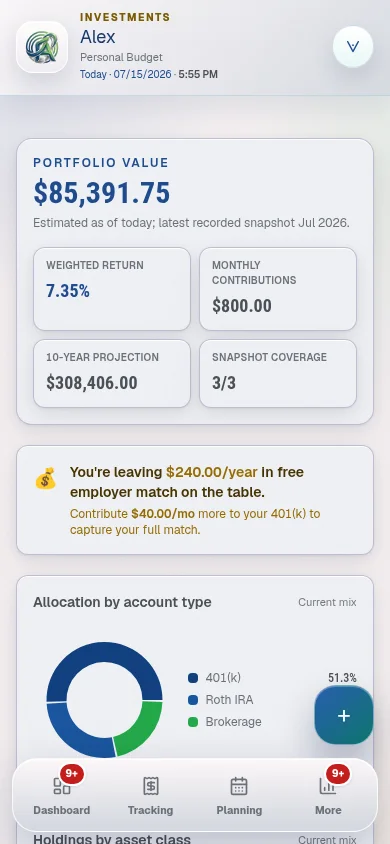
Task: Select the Monthly Contributions card
Action: tap(278, 289)
